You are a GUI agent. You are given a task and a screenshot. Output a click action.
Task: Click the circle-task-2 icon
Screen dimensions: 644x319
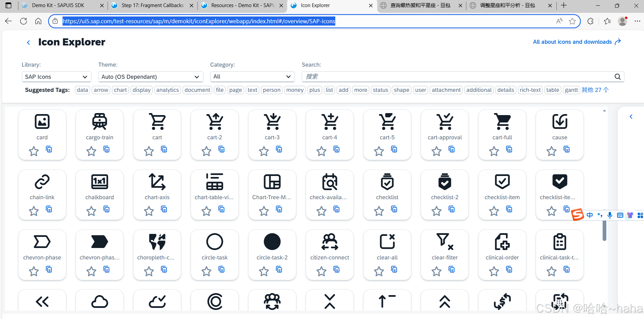tap(272, 242)
